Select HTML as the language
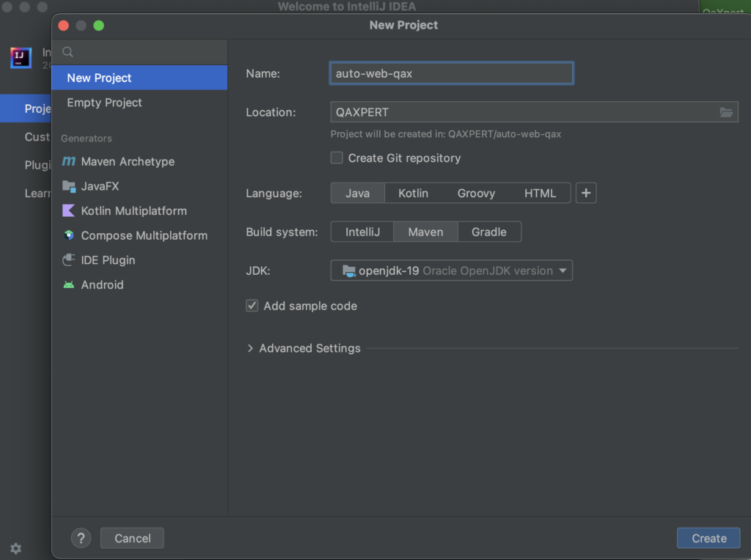The image size is (751, 560). click(540, 193)
